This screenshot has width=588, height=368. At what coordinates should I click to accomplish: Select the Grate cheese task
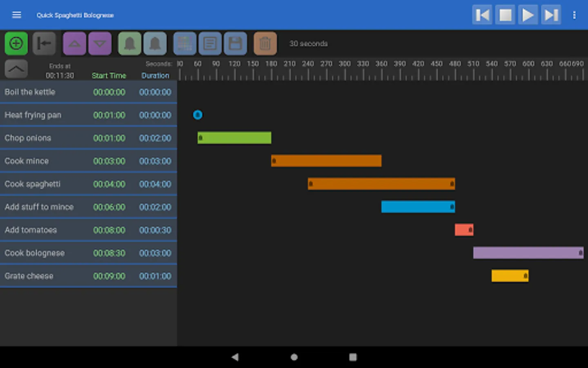point(88,276)
